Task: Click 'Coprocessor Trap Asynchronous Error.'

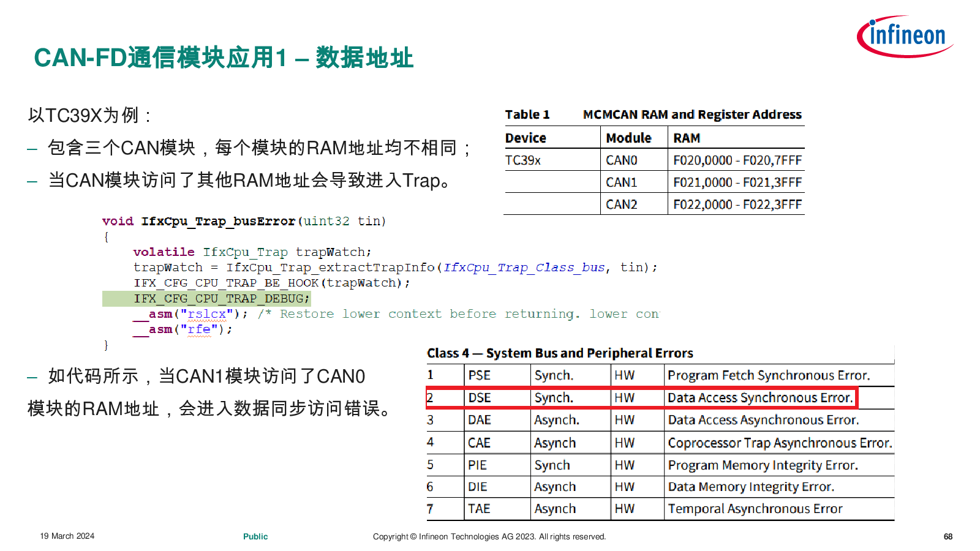Action: tap(780, 443)
